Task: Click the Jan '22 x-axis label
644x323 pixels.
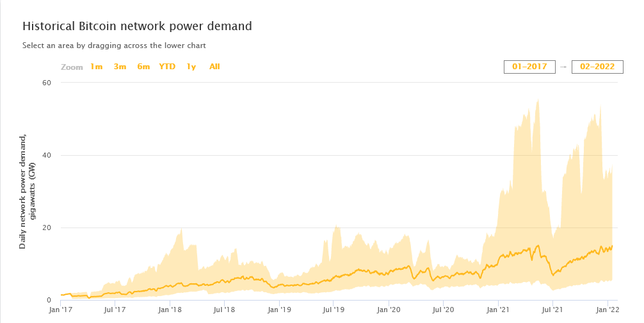Action: pos(608,310)
